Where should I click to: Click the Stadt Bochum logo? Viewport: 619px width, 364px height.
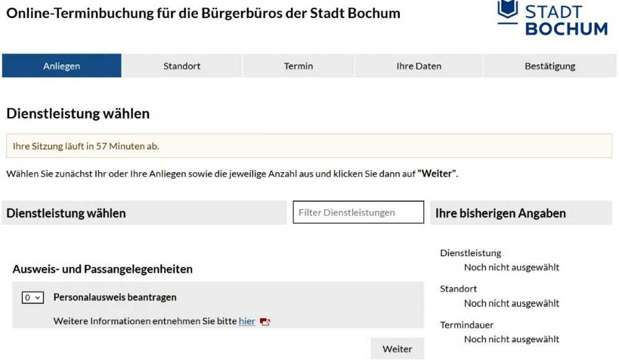[552, 17]
